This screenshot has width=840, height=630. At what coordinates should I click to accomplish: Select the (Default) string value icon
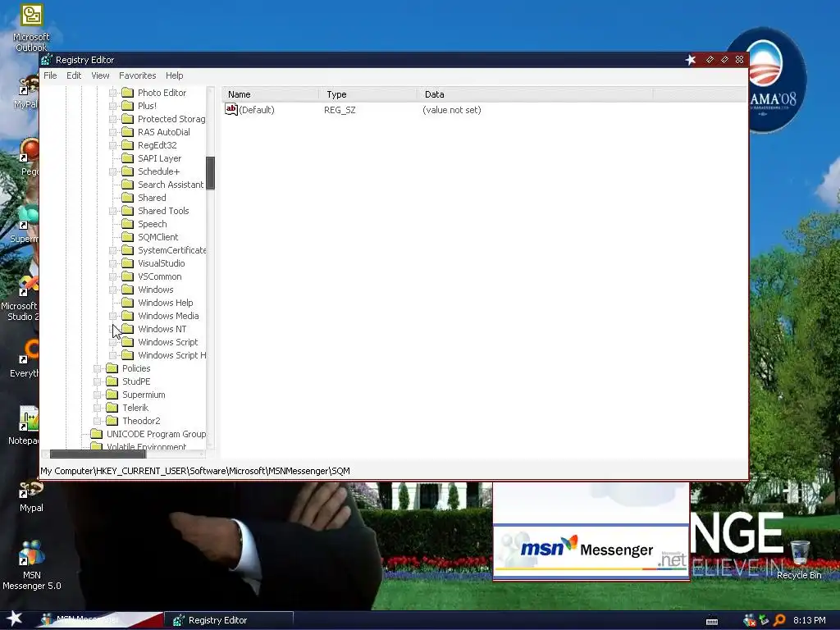[x=231, y=109]
